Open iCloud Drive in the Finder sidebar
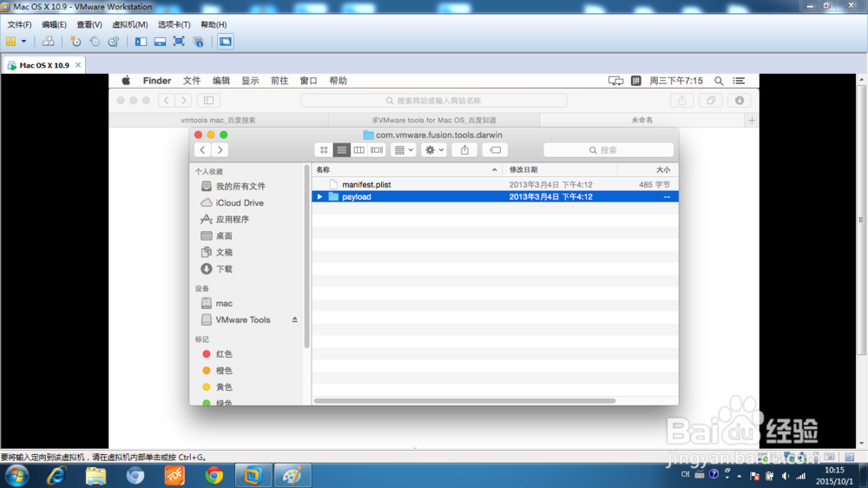Screen dimensions: 868x488 point(240,202)
